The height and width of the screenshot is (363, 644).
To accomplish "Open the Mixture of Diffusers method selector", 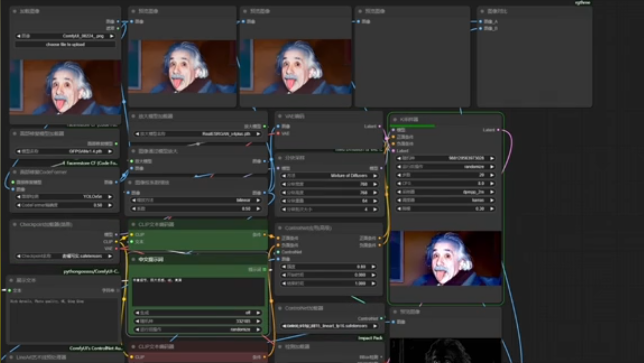I will (x=329, y=175).
